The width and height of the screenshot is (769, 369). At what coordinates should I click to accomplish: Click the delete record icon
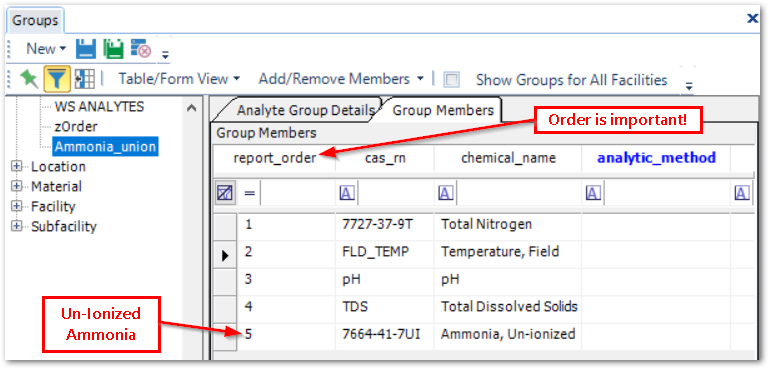(x=141, y=49)
